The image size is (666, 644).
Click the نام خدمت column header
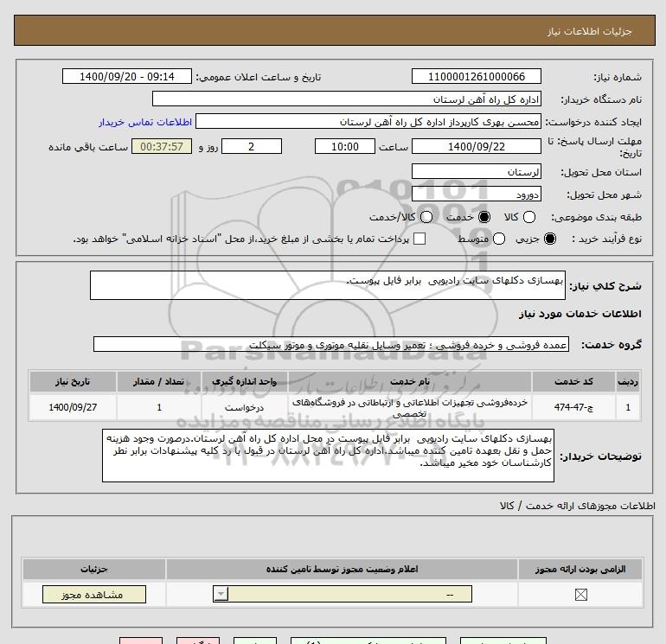tap(409, 381)
